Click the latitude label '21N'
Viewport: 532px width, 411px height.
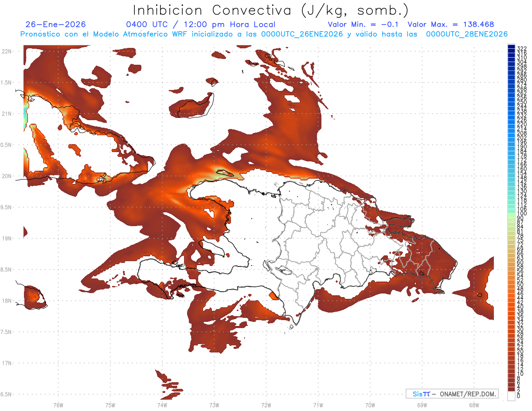[6, 114]
